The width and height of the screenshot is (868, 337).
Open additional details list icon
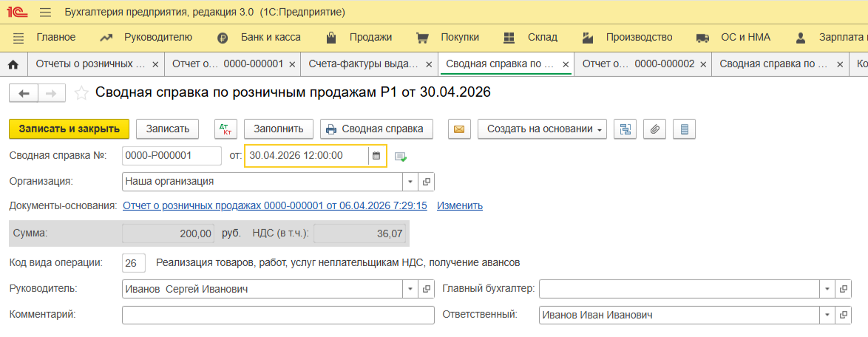point(685,129)
